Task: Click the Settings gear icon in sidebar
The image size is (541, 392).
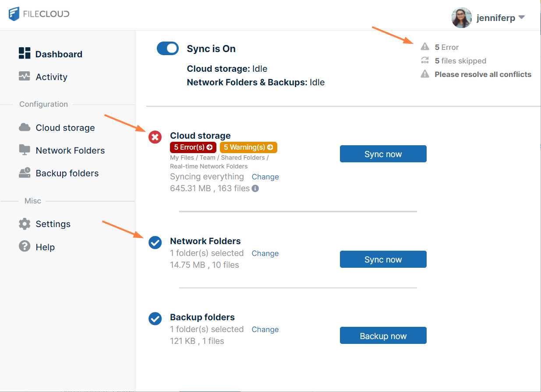Action: [25, 224]
